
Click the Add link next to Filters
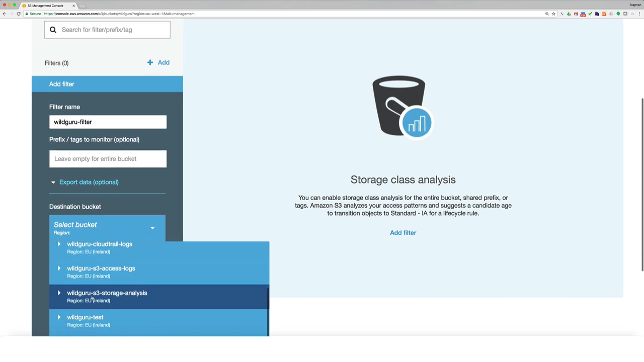coord(164,62)
